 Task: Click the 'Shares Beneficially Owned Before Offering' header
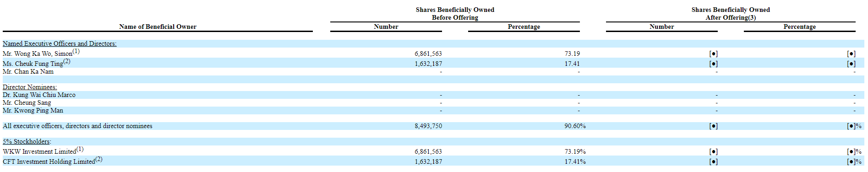(x=455, y=13)
